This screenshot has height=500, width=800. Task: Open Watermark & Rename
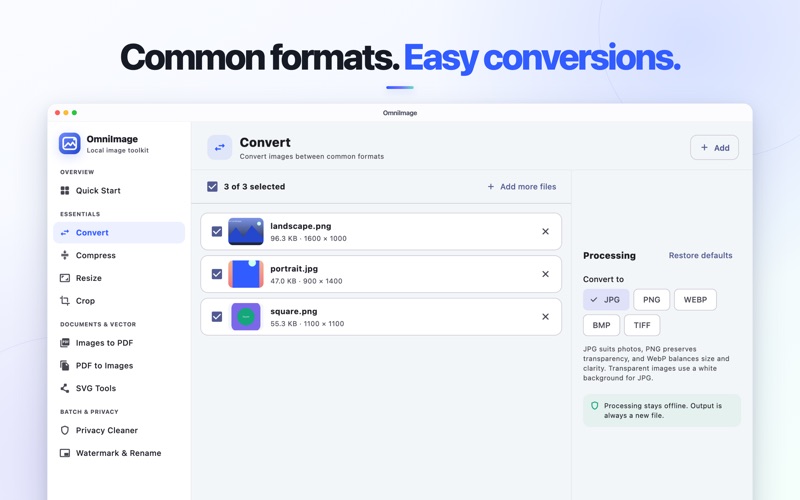pos(119,453)
